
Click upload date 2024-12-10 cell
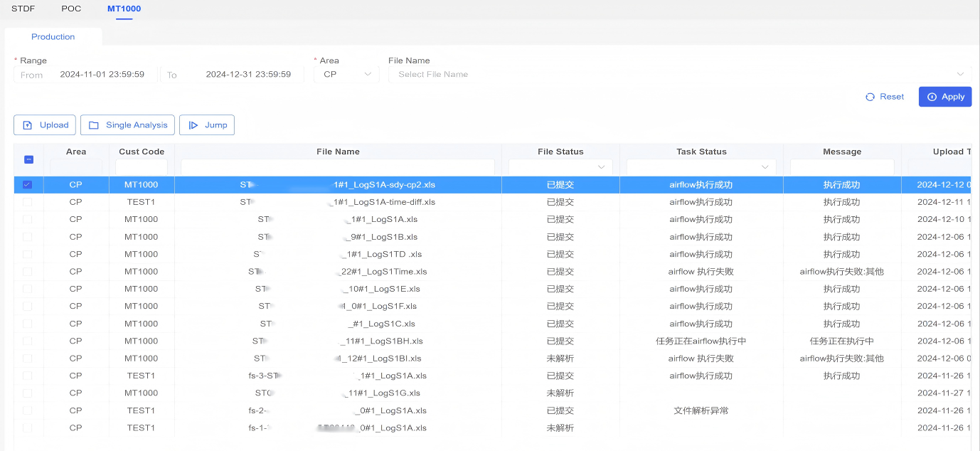click(944, 219)
